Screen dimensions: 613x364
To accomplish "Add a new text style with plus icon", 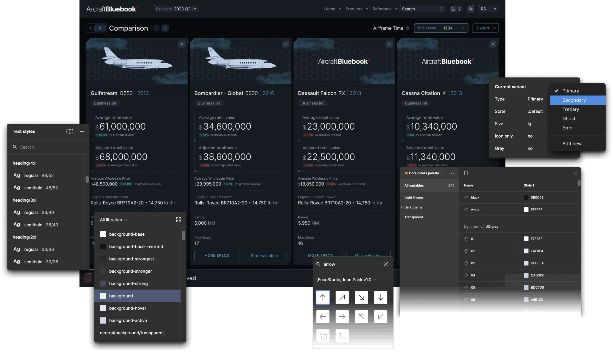I will click(x=82, y=132).
